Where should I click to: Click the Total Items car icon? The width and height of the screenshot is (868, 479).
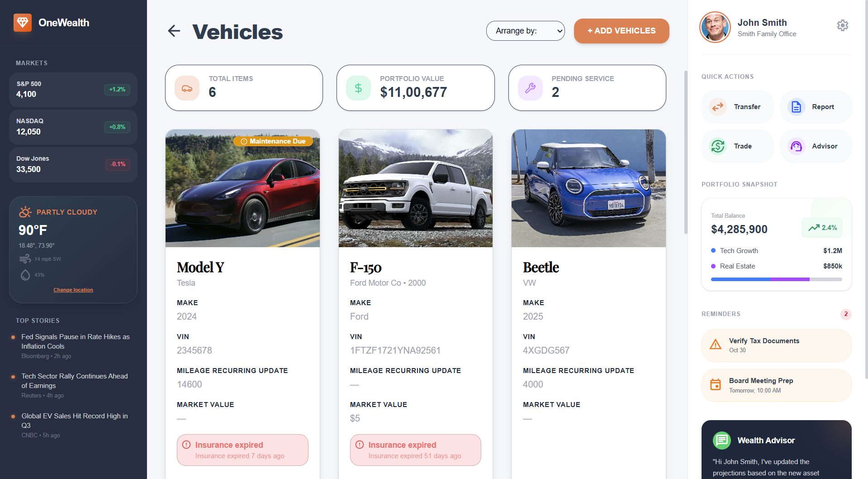pos(186,87)
